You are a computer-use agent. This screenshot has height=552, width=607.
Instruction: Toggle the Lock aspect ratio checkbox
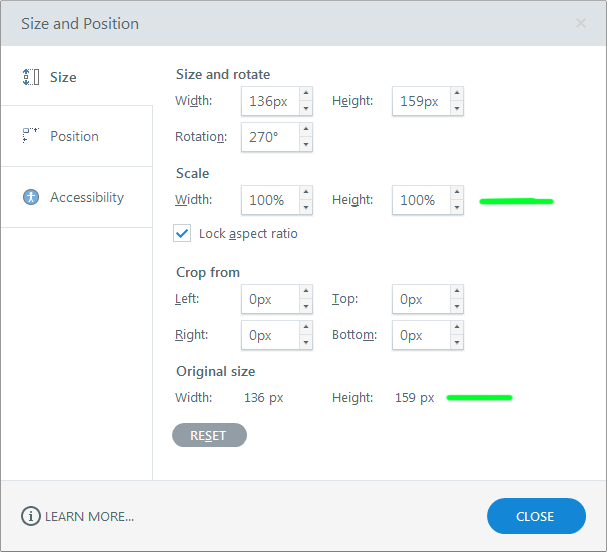pyautogui.click(x=182, y=233)
